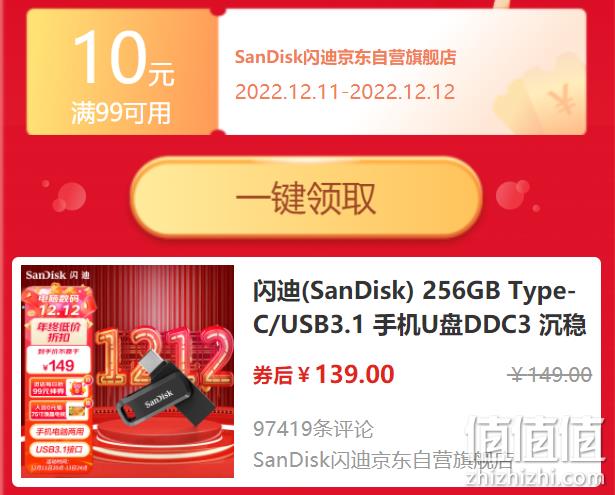Click the black USB drive picture

[x=165, y=392]
